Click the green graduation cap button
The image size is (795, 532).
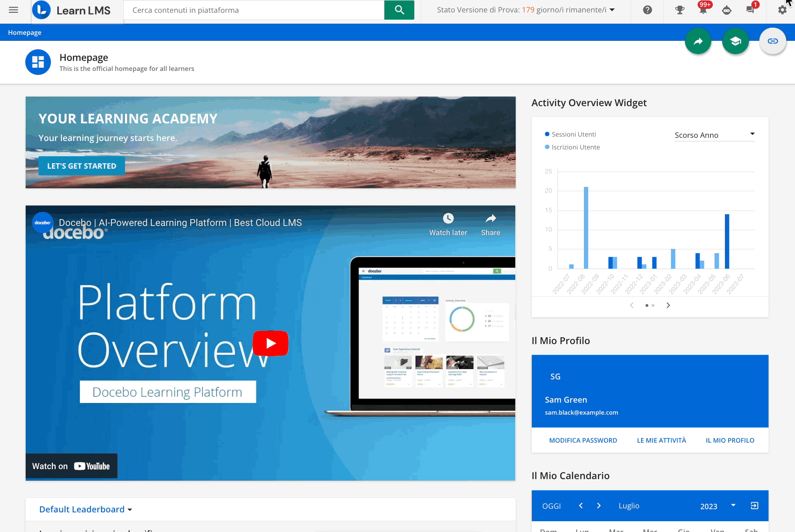coord(735,41)
